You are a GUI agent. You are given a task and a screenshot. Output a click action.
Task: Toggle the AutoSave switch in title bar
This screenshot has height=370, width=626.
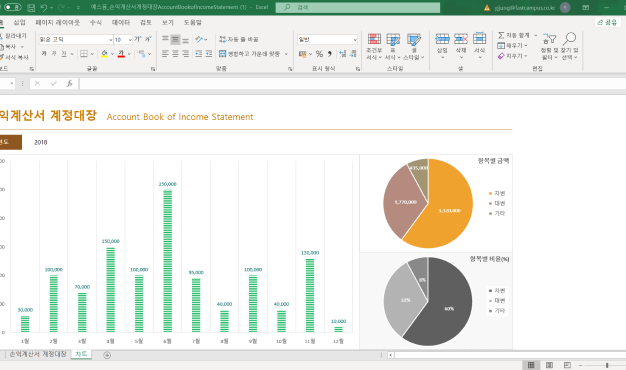(12, 7)
